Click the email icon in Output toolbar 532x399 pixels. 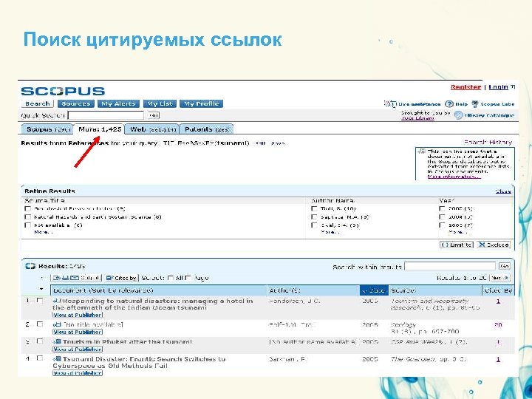(75, 278)
